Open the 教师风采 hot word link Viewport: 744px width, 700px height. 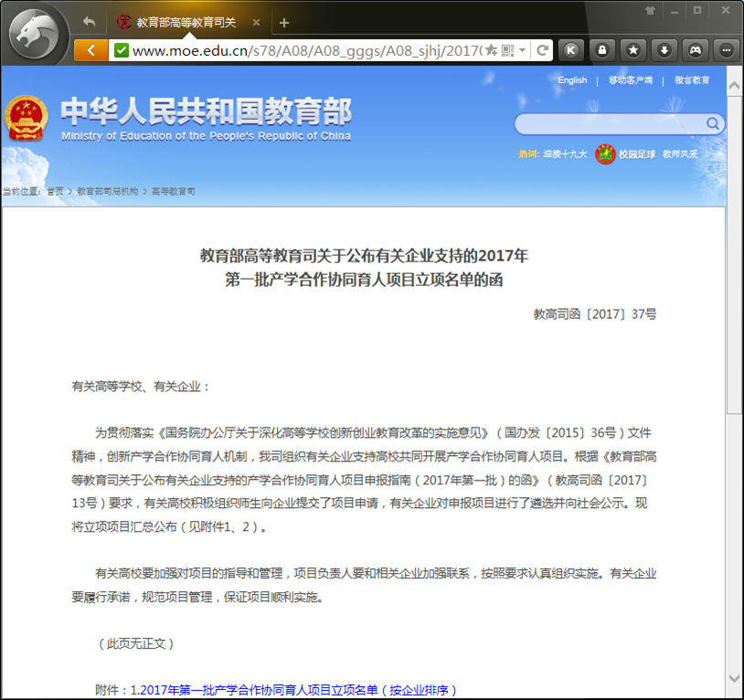point(680,154)
